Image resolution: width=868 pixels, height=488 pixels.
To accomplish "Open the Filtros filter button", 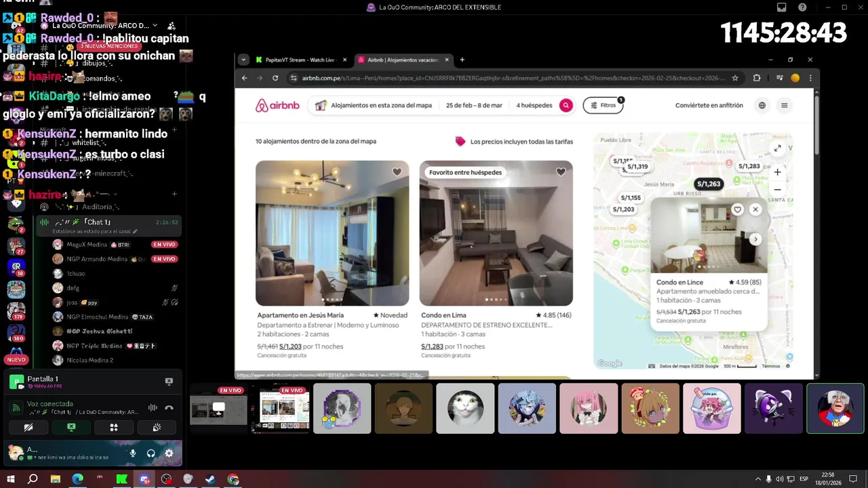I will [603, 106].
